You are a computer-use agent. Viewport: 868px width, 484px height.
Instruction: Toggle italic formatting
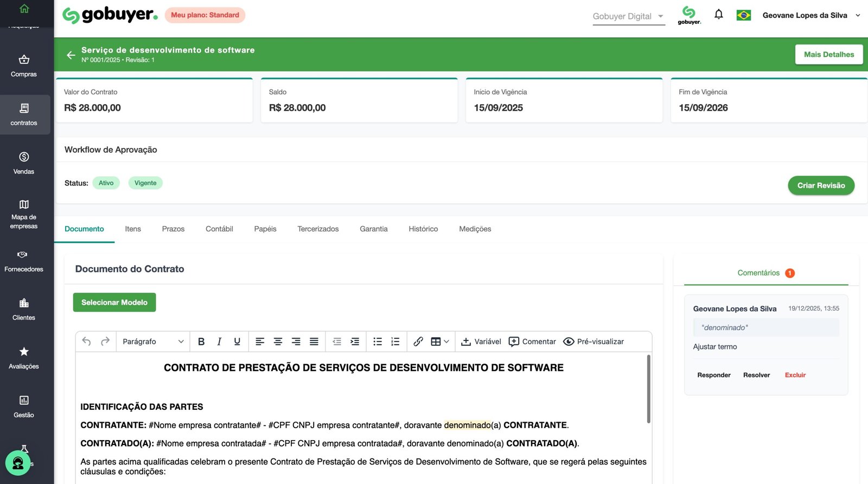tap(219, 341)
